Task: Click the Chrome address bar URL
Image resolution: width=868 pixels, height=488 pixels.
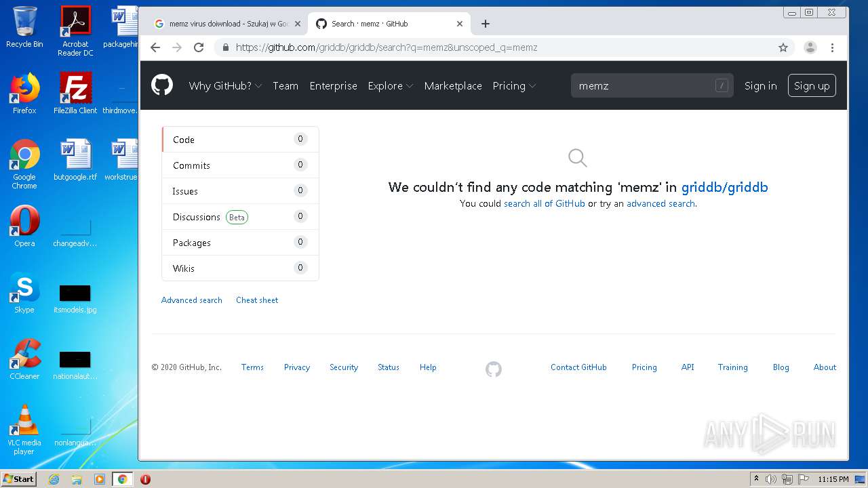Action: pyautogui.click(x=387, y=47)
